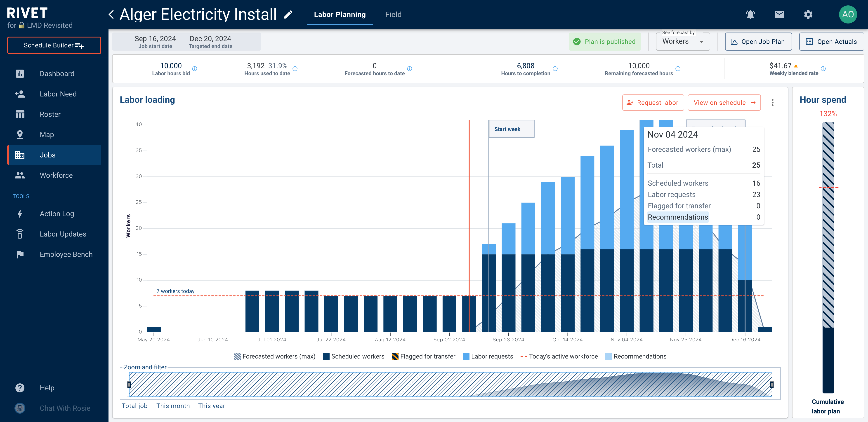Image resolution: width=868 pixels, height=422 pixels.
Task: Click the Oct 14 2024 chart bar
Action: click(567, 254)
